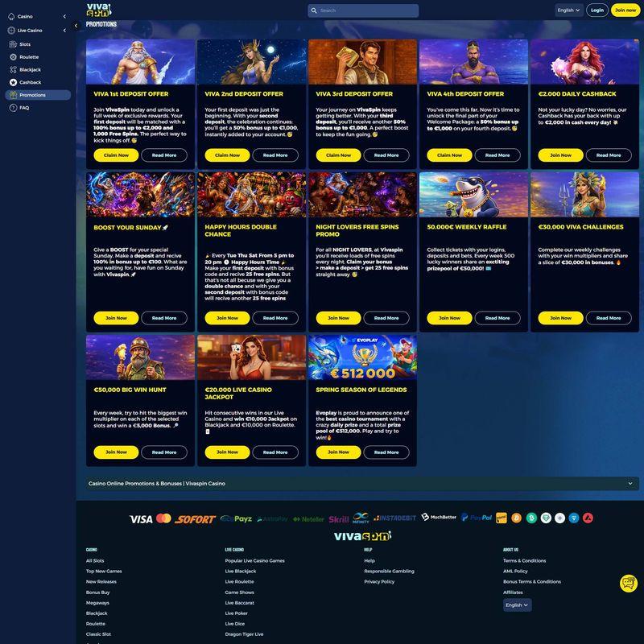Click the FAQ question mark icon

[x=13, y=108]
